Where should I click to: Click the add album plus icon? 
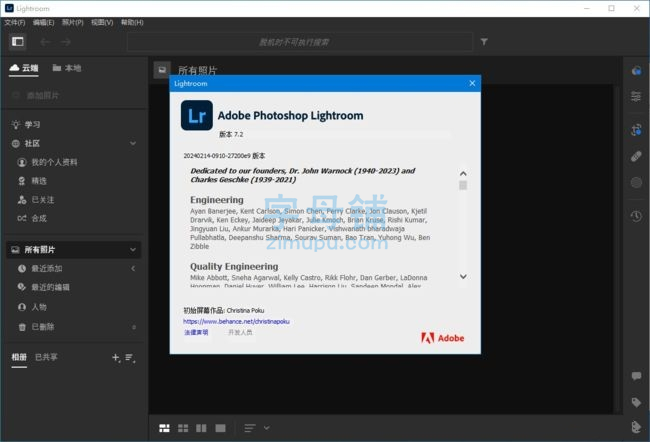point(116,357)
